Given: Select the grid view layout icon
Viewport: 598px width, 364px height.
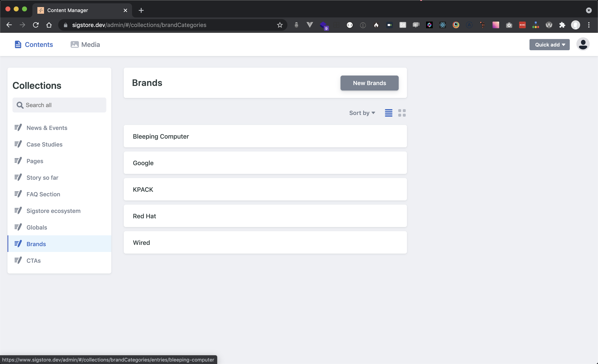Looking at the screenshot, I should 402,113.
